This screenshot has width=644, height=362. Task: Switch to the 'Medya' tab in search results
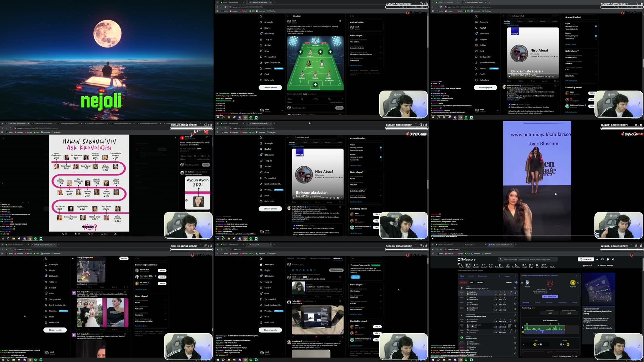coord(327,142)
